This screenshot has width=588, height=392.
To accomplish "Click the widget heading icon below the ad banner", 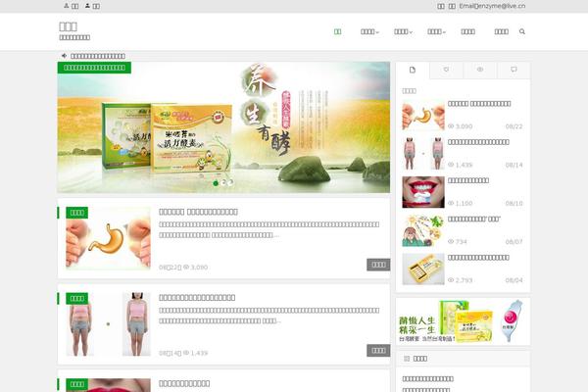I will (407, 359).
